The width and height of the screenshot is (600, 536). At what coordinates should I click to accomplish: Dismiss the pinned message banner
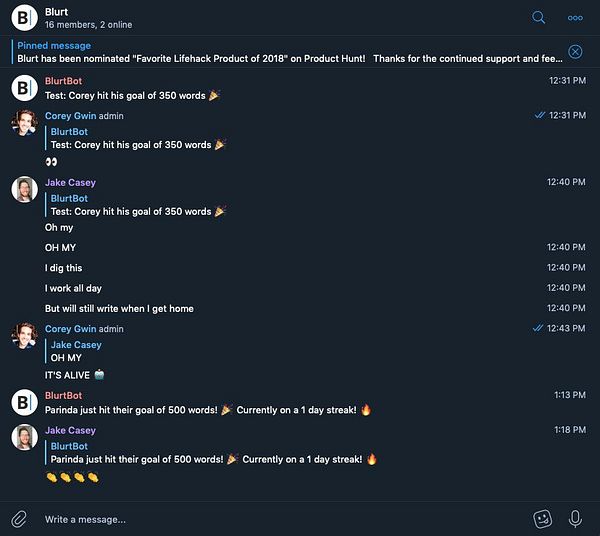coord(575,52)
